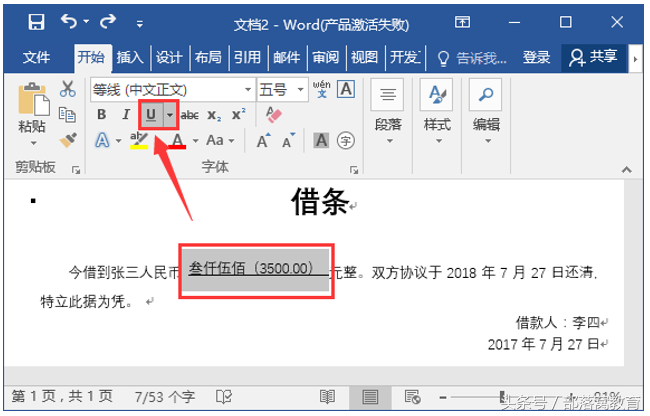Click the word count 7/53 个字
This screenshot has width=650, height=416.
tap(165, 397)
